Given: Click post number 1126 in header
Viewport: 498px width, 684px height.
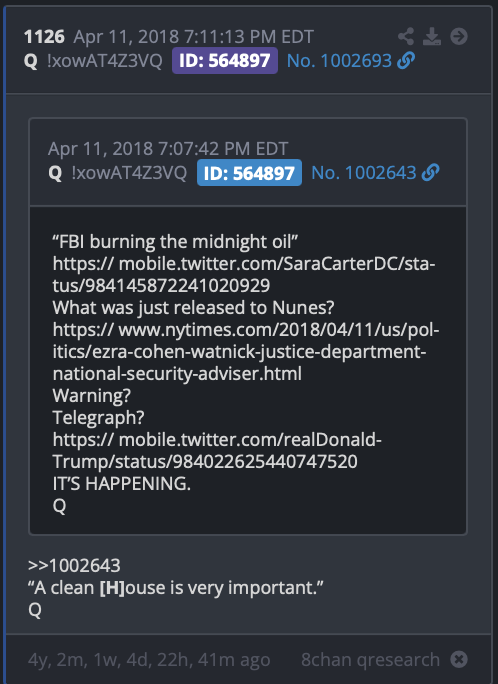Looking at the screenshot, I should (x=44, y=37).
